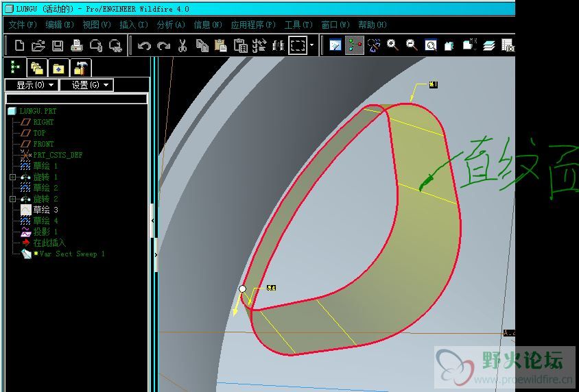Viewport: 579px width, 392px height.
Task: Open the 视图(V) menu
Action: click(97, 25)
